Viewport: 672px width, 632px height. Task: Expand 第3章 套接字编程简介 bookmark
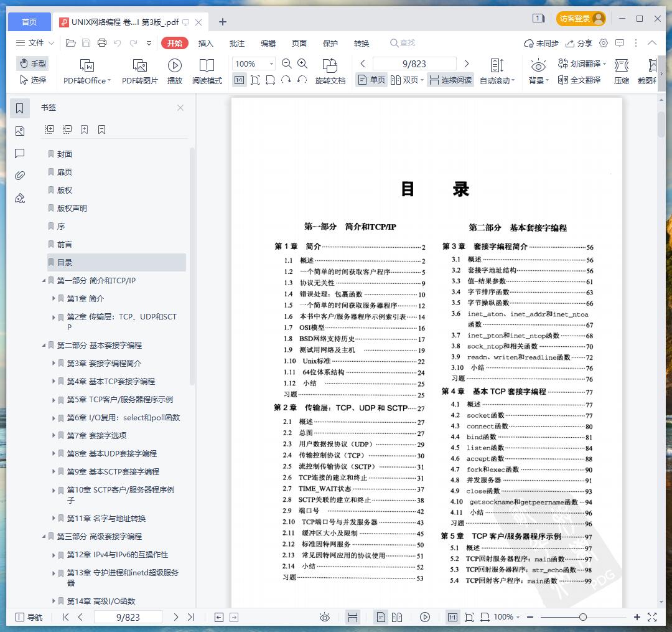point(54,363)
